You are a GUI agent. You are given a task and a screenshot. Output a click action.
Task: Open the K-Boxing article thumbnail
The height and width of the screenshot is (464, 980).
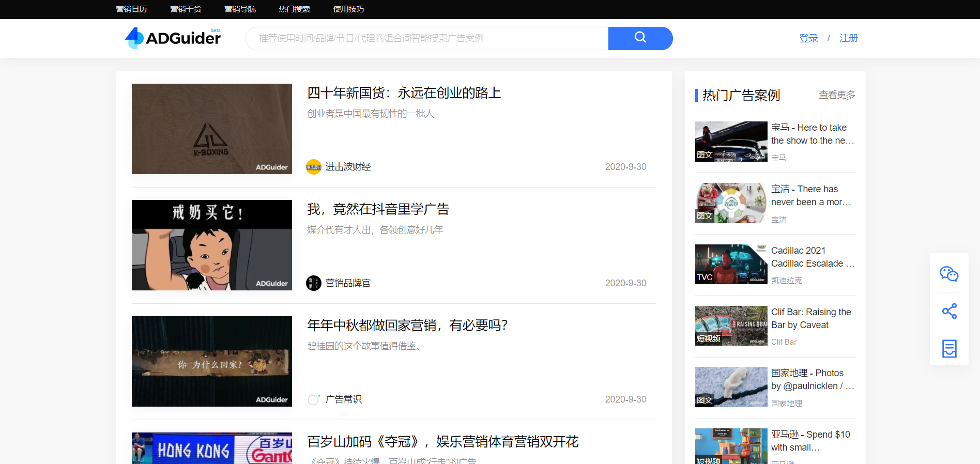pyautogui.click(x=212, y=129)
